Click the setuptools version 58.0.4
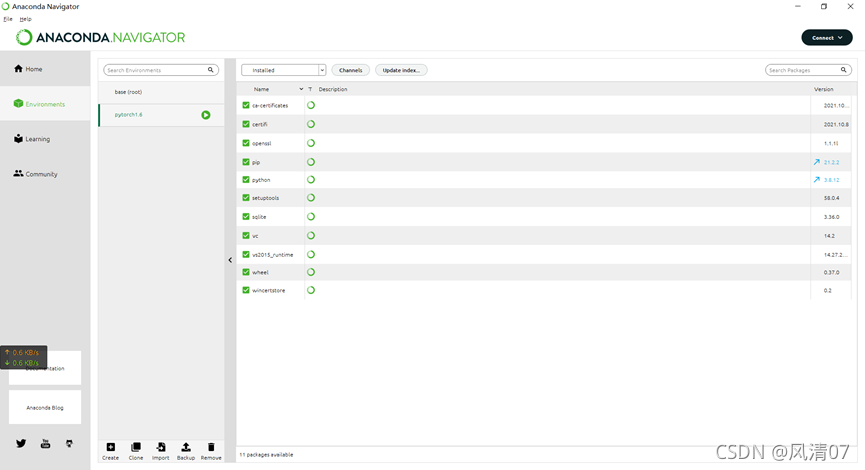 [831, 198]
